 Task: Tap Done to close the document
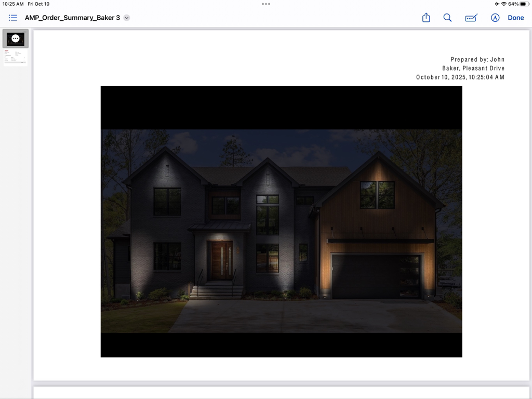click(x=516, y=17)
